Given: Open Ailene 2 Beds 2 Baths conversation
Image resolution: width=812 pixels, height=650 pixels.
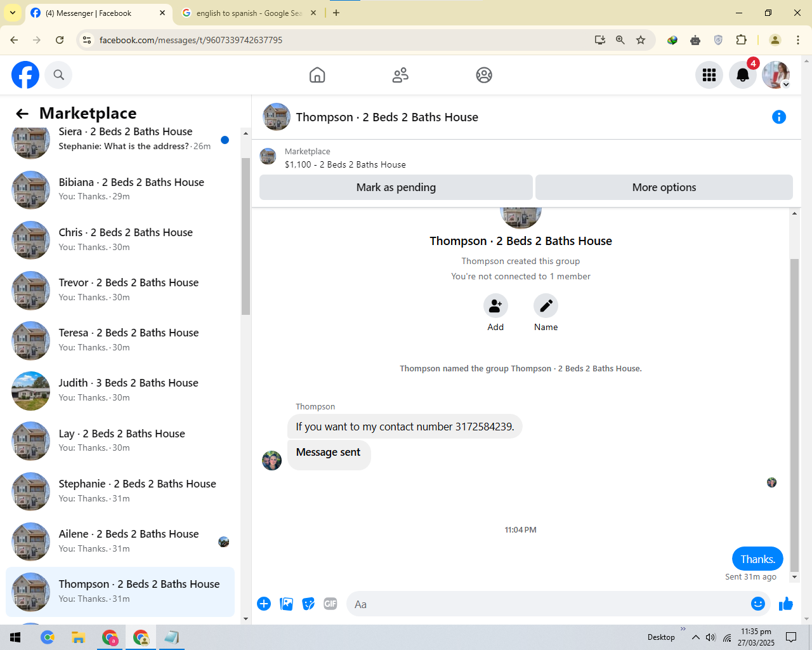Looking at the screenshot, I should click(121, 541).
